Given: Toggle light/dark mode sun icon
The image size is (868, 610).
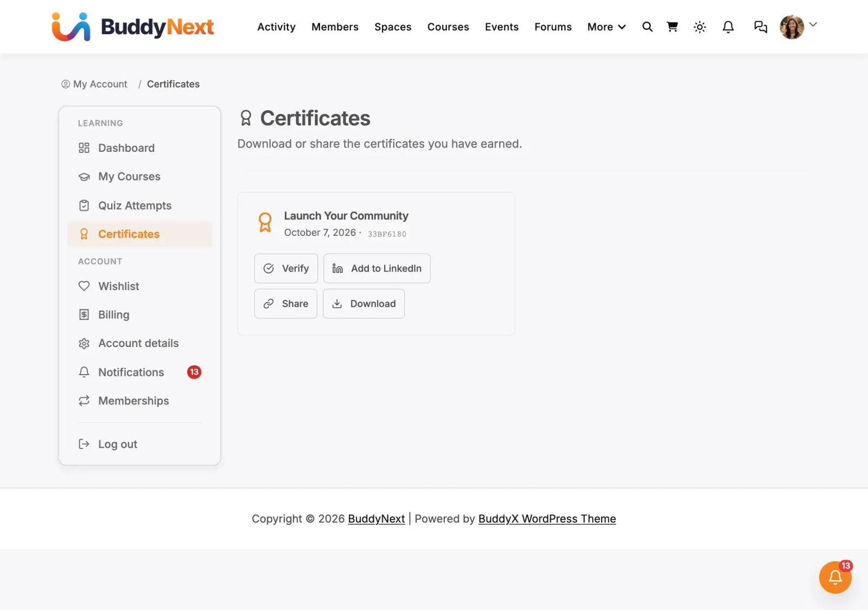Looking at the screenshot, I should [x=700, y=27].
